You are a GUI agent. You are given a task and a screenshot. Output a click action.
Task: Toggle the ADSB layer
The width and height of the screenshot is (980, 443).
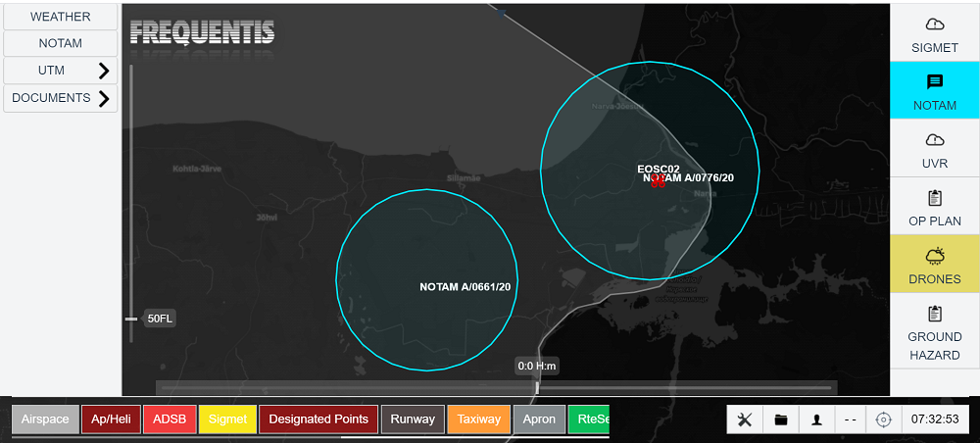coord(170,419)
